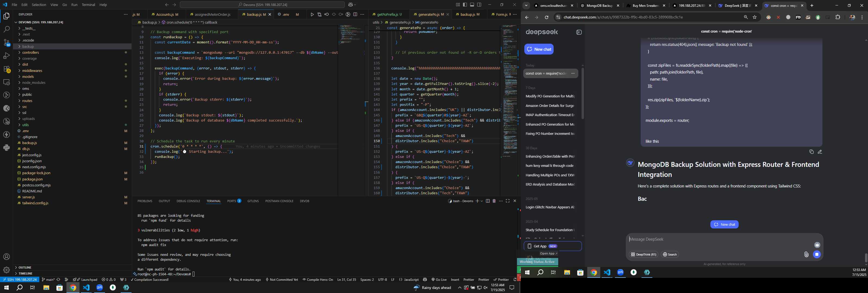
Task: Click VS Code command center search box
Action: (x=262, y=5)
